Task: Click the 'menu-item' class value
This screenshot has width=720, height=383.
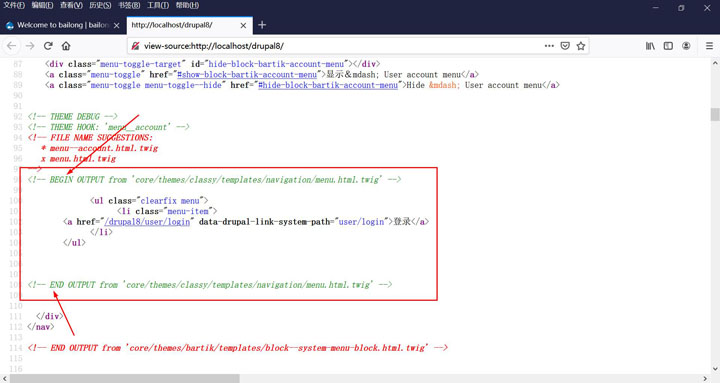Action: tap(188, 211)
